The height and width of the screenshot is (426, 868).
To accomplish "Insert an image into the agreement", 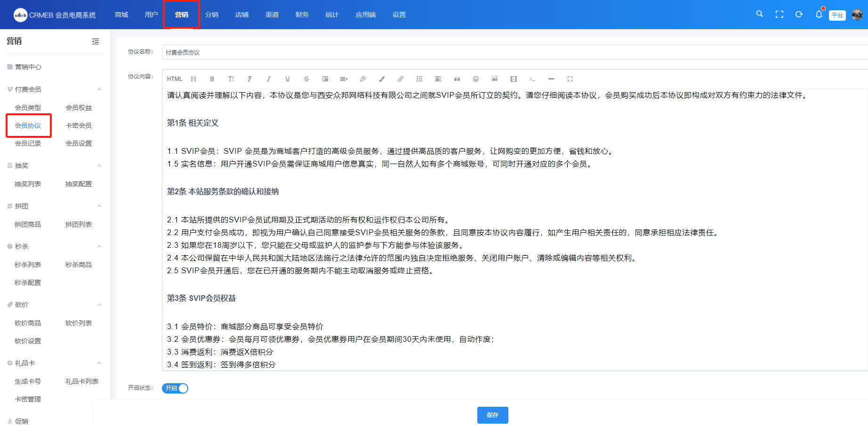I will point(495,79).
